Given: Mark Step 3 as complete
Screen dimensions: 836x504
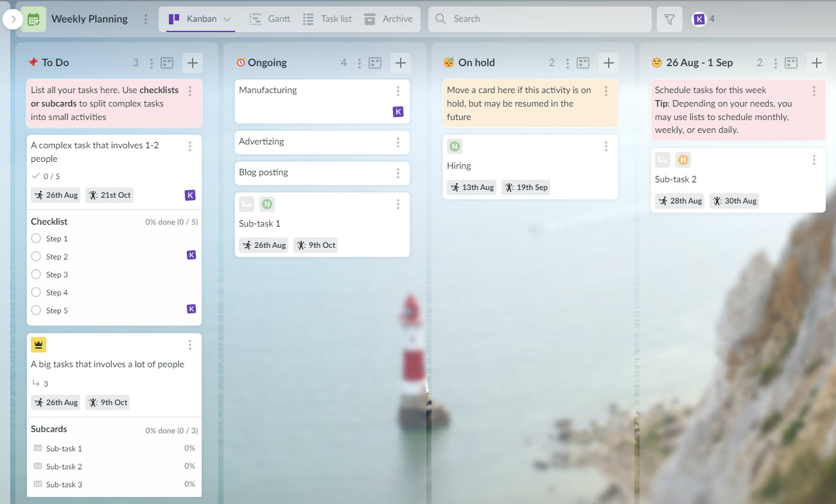Looking at the screenshot, I should (x=36, y=274).
